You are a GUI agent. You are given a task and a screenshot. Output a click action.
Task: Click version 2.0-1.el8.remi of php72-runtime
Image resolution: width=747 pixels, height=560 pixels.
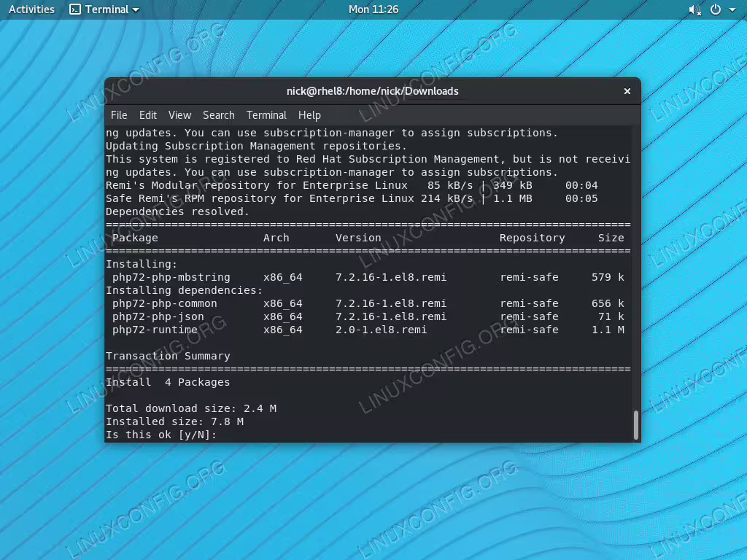pos(381,330)
